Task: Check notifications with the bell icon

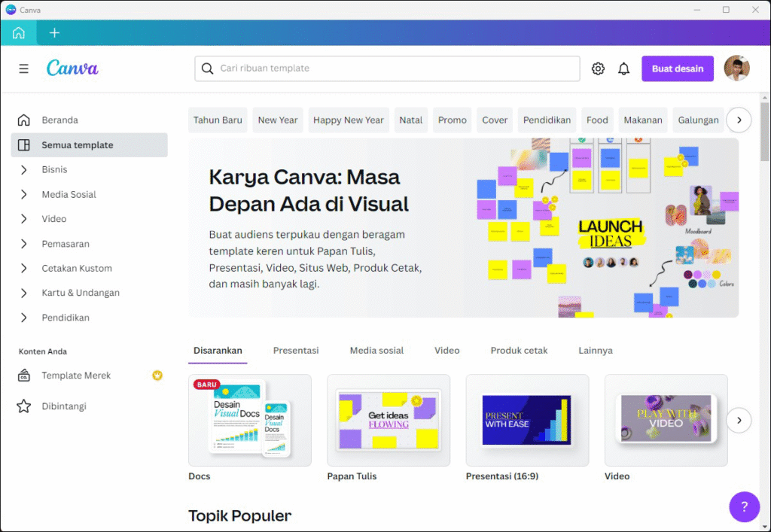Action: 623,68
